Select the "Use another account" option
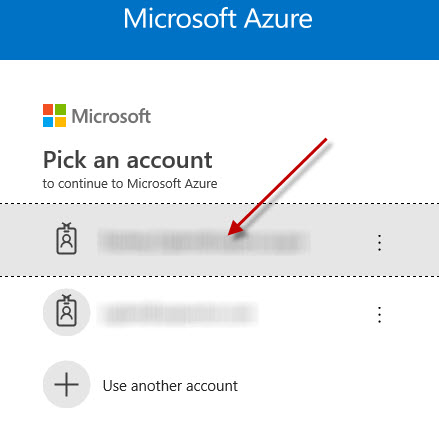The height and width of the screenshot is (434, 439). tap(170, 386)
